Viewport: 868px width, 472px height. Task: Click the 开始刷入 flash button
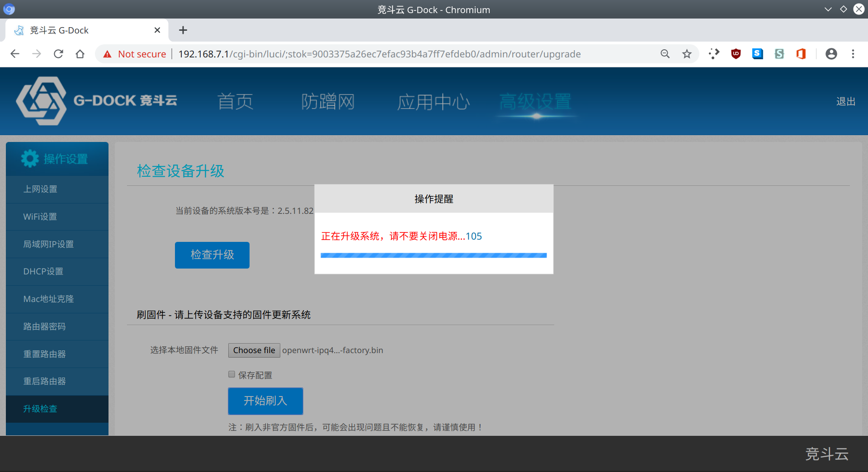click(265, 401)
